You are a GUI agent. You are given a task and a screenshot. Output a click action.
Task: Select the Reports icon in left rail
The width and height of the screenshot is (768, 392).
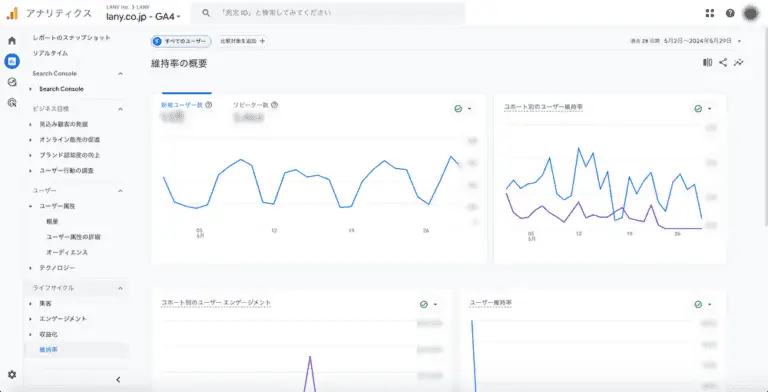click(12, 61)
